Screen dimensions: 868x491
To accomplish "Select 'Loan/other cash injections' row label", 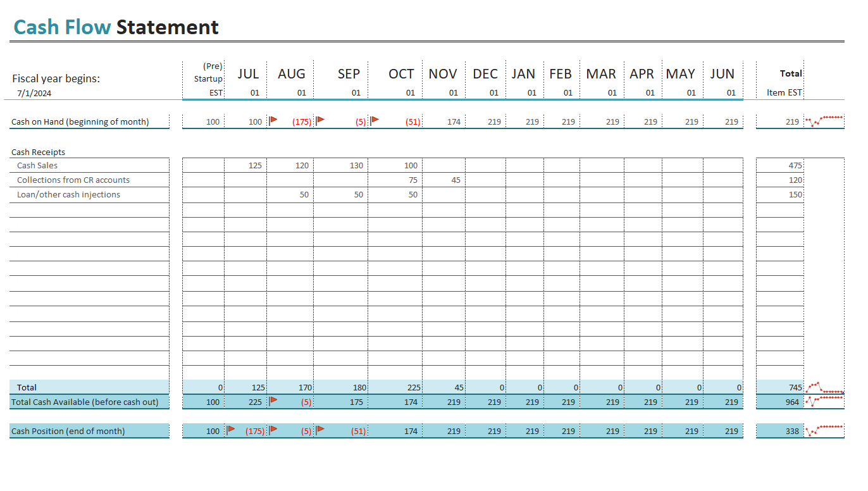I will [x=68, y=194].
